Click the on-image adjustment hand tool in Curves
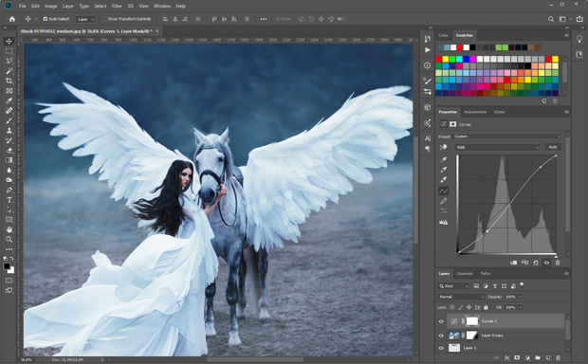This screenshot has height=364, width=588. pyautogui.click(x=443, y=147)
